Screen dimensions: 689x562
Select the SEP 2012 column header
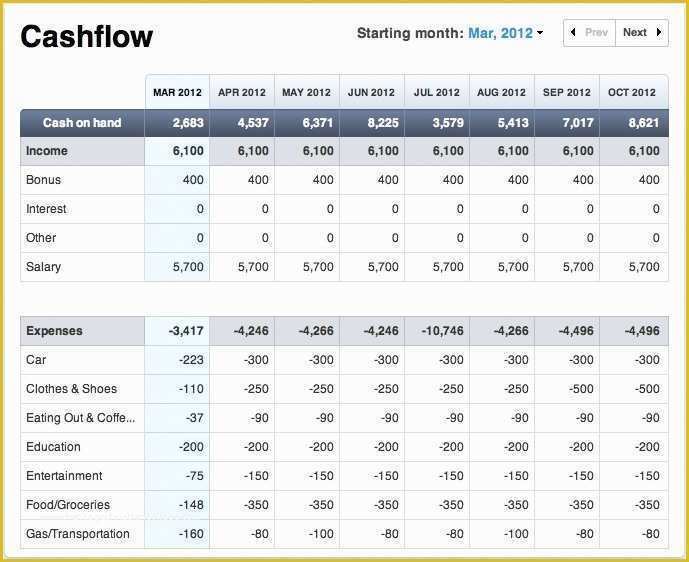(567, 92)
